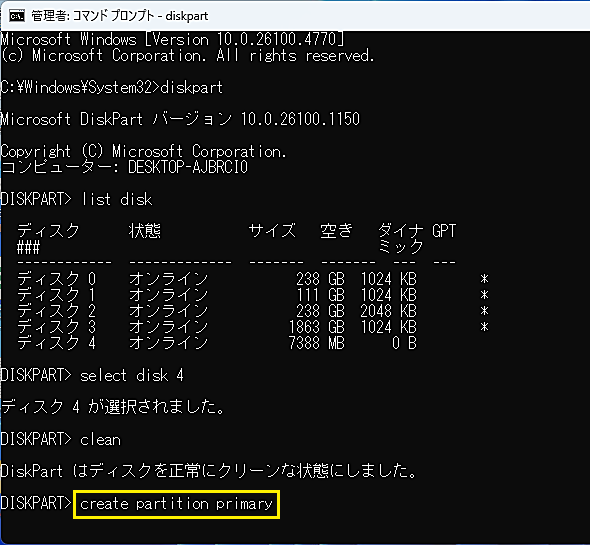Click the computer name DESKTOP-AJBRCI0
Viewport: 590px width, 545px height.
188,167
